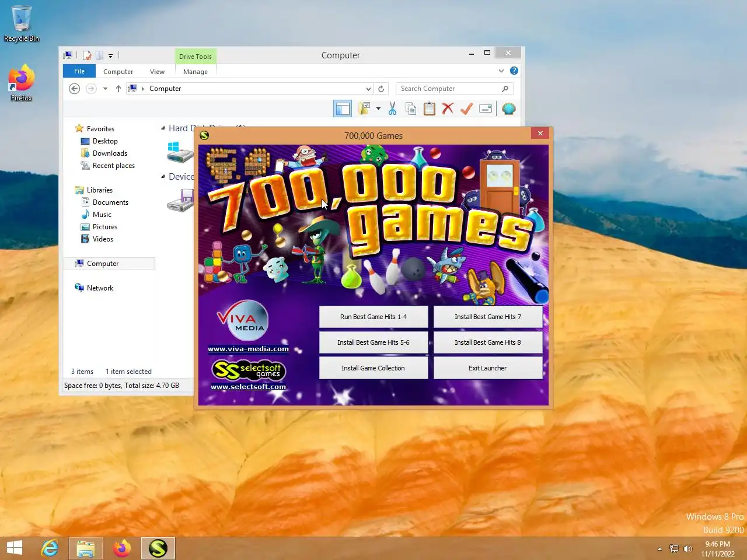The width and height of the screenshot is (747, 560).
Task: Click Properties icon in quick access toolbar
Action: (x=87, y=55)
